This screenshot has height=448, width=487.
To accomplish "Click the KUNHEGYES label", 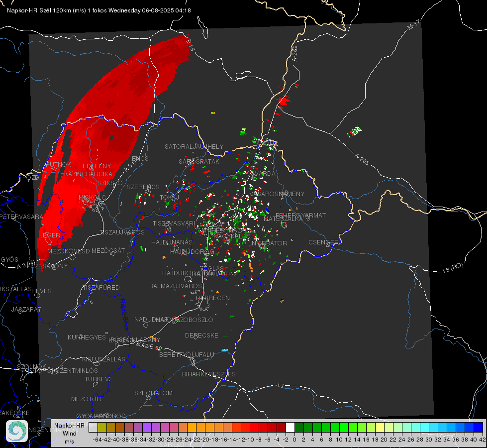I will click(x=87, y=337).
